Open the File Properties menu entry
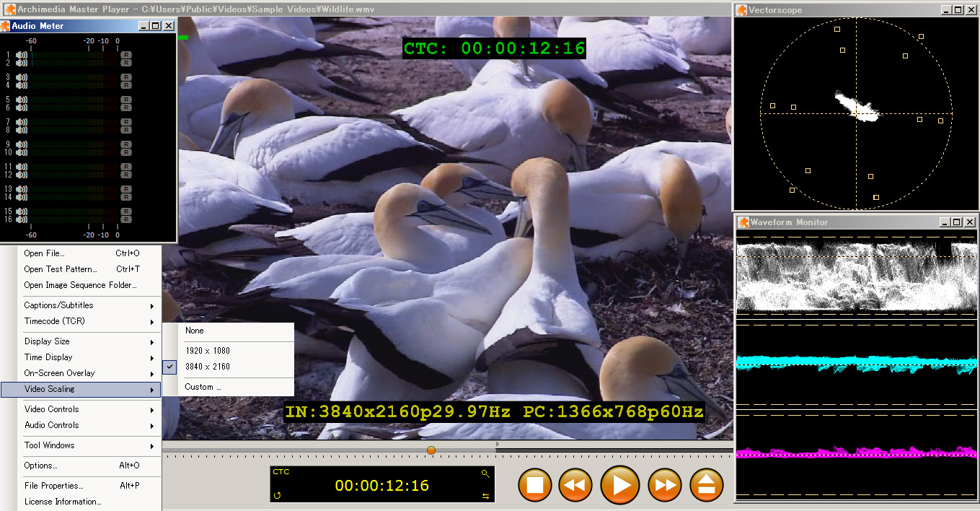Viewport: 980px width, 511px height. [x=54, y=486]
